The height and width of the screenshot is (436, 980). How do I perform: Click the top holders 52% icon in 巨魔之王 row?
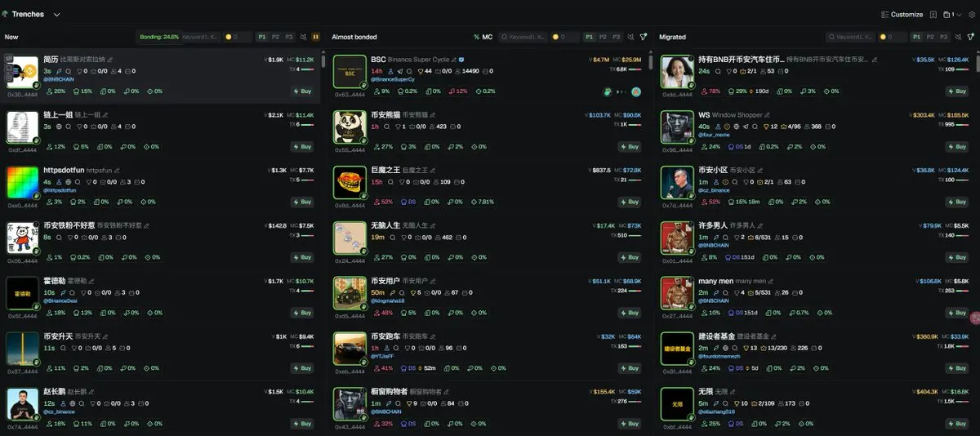[x=384, y=202]
